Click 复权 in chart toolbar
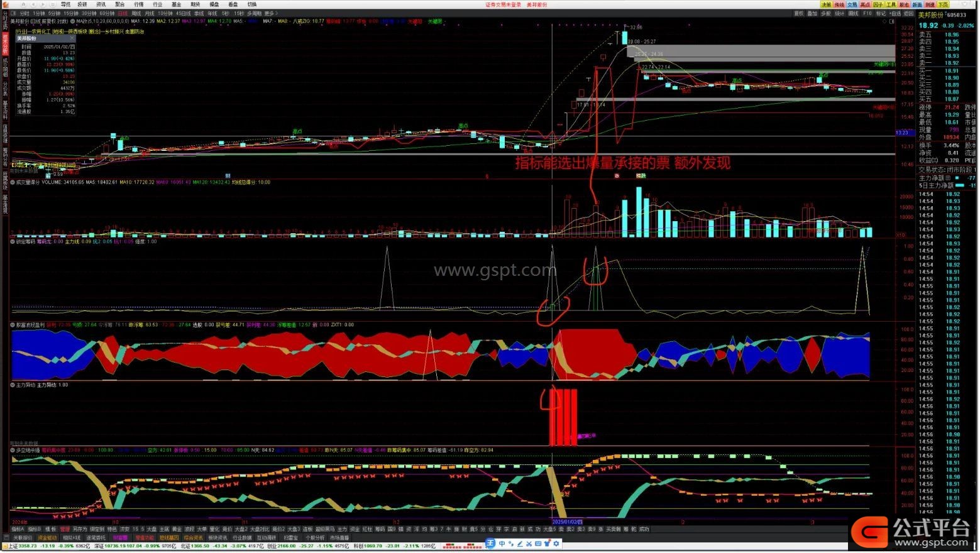Image resolution: width=980 pixels, height=553 pixels. point(799,13)
